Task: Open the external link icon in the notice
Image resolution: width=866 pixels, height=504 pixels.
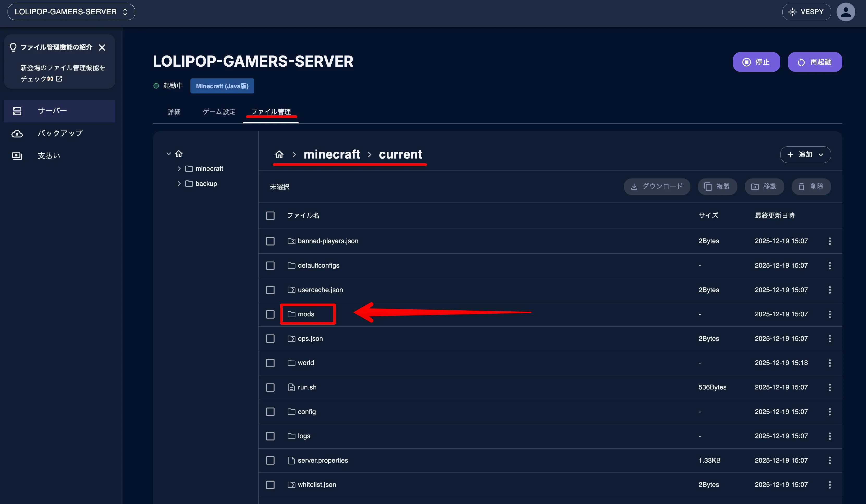Action: click(59, 79)
